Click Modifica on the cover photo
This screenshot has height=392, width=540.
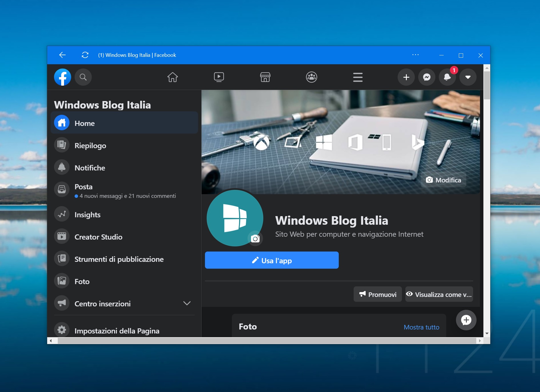point(443,180)
